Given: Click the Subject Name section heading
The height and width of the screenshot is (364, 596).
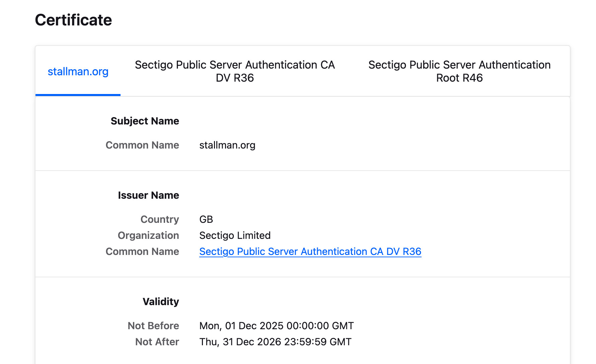Looking at the screenshot, I should [145, 121].
